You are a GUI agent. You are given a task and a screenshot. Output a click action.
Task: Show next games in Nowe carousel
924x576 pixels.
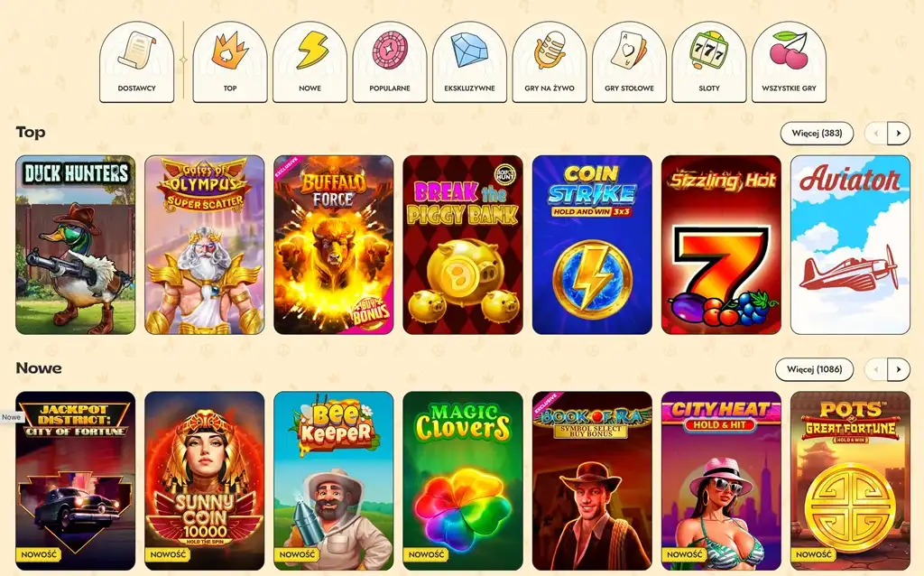(x=899, y=369)
